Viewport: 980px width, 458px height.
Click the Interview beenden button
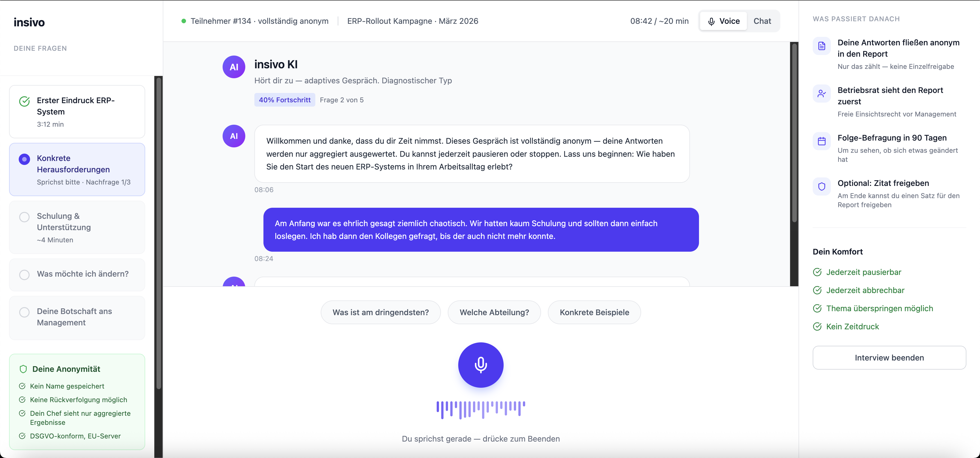click(x=889, y=358)
